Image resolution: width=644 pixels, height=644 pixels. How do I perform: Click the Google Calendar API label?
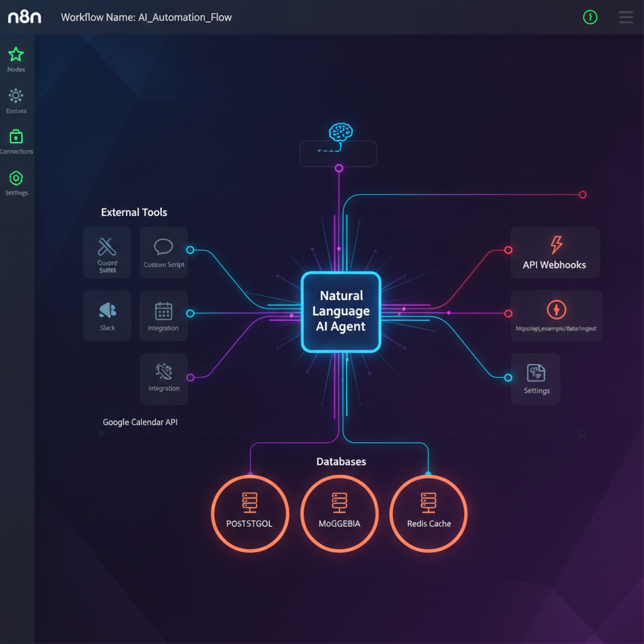point(140,422)
